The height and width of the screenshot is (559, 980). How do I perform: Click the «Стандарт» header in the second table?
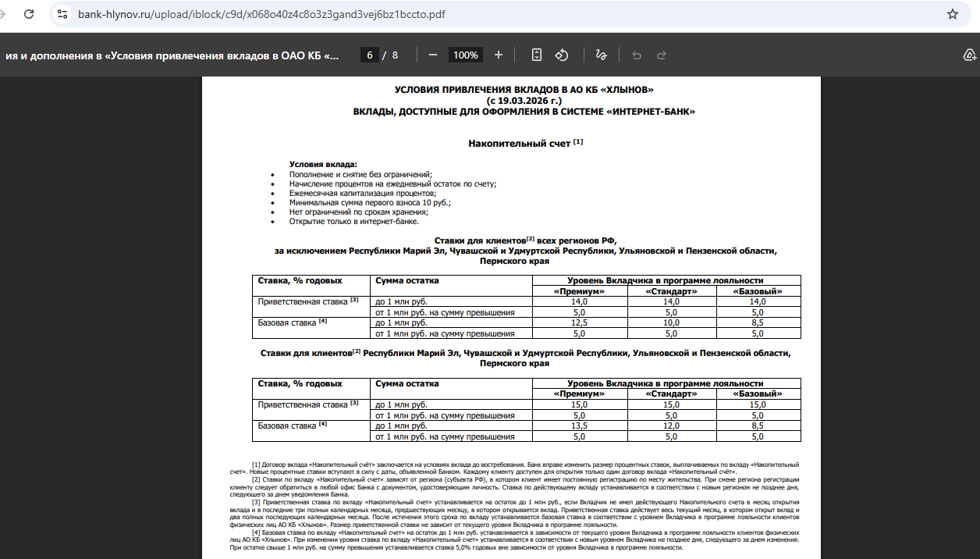(x=671, y=394)
